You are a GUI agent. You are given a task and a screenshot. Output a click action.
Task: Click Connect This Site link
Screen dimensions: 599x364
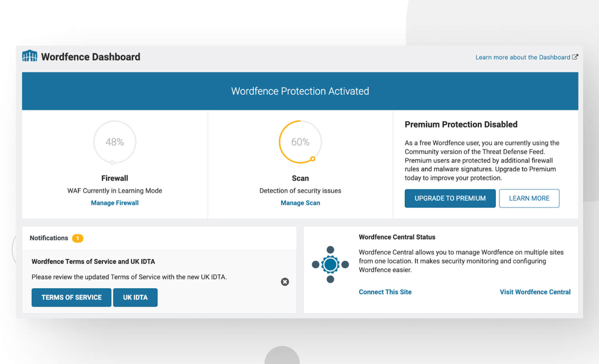coord(385,292)
